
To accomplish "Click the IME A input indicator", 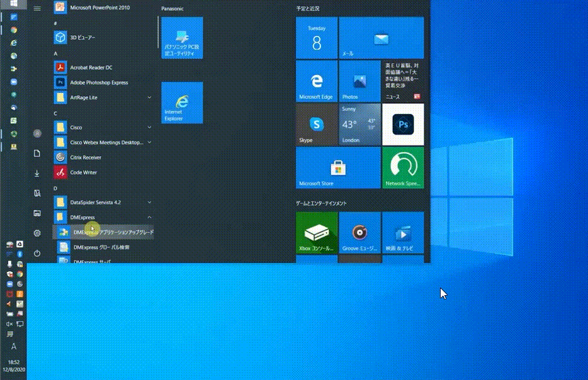I will pos(13,347).
